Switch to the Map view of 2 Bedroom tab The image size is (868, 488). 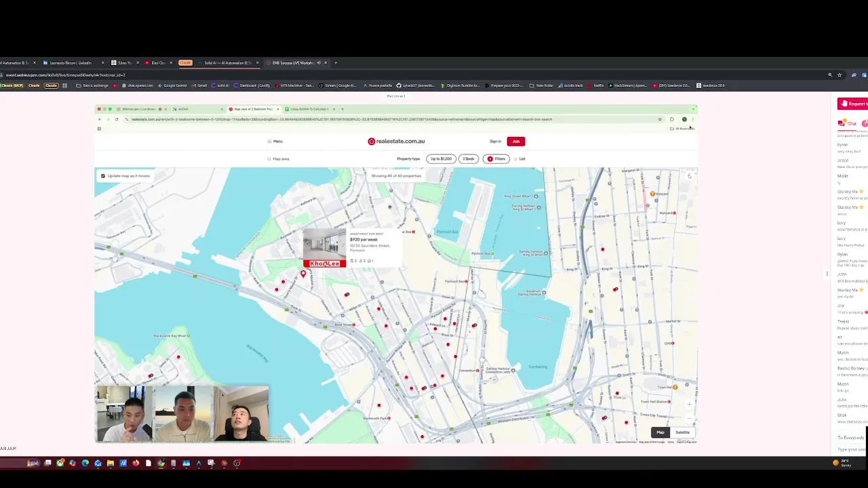(253, 108)
